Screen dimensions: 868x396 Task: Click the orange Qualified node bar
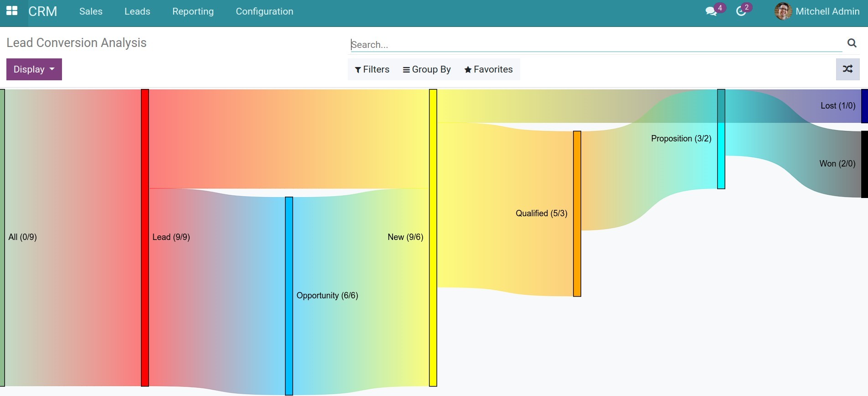pyautogui.click(x=577, y=214)
